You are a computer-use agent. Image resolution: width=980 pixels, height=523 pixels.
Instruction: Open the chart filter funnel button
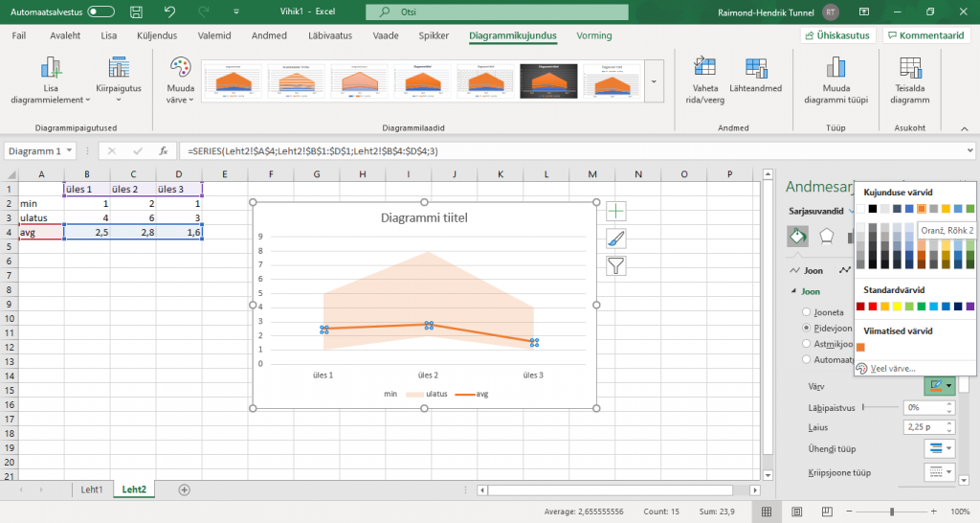coord(616,265)
